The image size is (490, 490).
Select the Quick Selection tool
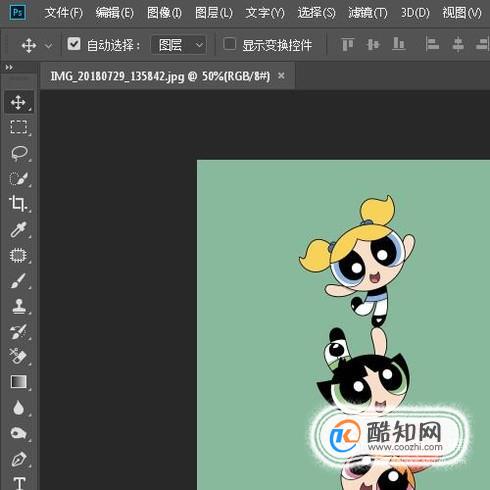point(18,179)
